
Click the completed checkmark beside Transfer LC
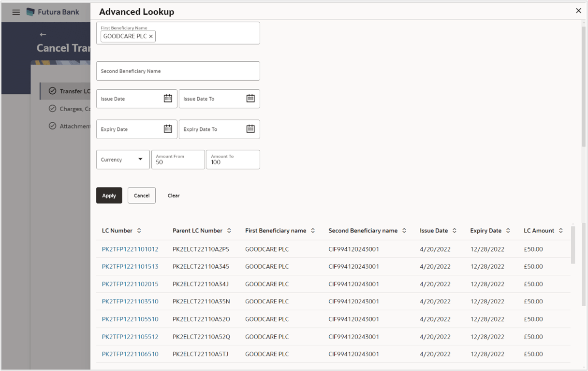(53, 91)
